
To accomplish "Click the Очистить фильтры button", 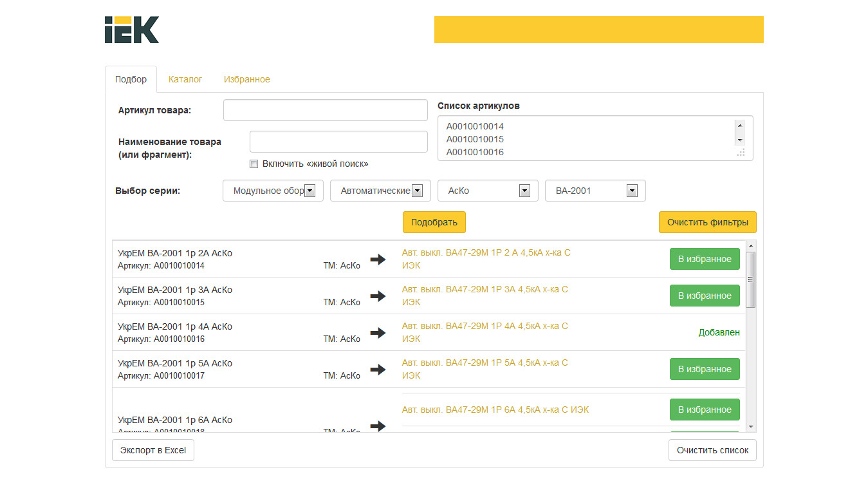I will point(708,222).
